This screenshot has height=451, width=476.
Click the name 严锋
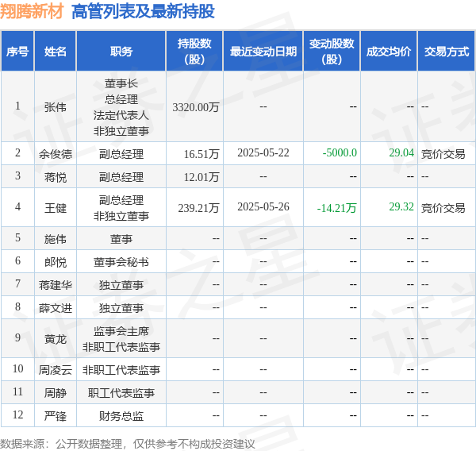[56, 416]
